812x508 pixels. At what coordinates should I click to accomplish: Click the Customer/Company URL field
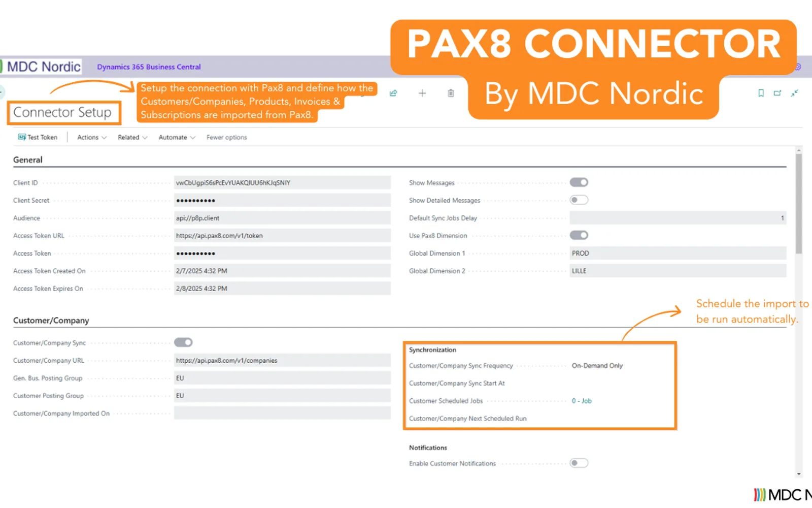pos(282,361)
